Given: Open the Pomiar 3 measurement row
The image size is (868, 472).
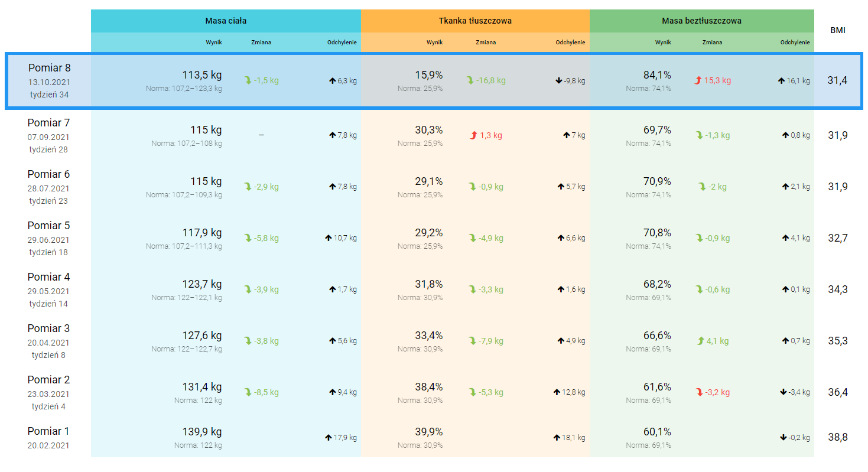Looking at the screenshot, I should coord(434,341).
